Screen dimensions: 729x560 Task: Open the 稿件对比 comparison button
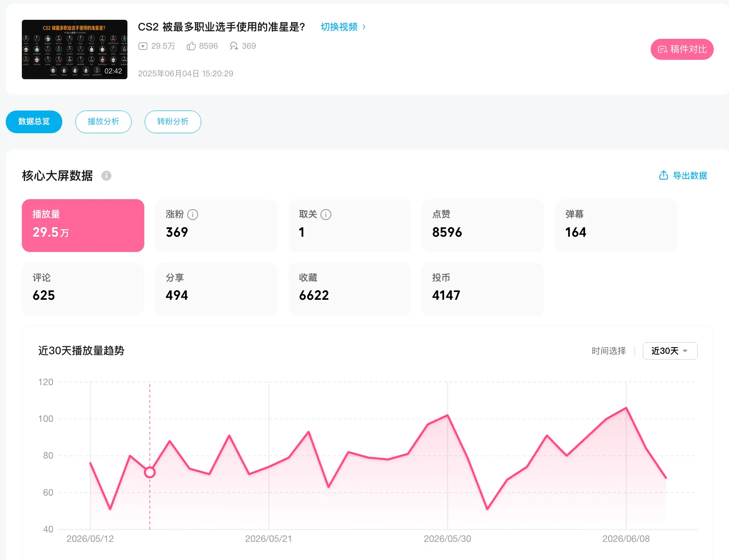(682, 49)
